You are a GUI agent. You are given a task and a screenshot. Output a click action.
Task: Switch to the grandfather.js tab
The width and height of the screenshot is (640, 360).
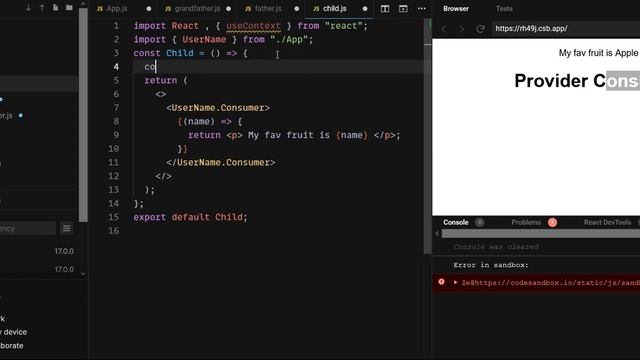click(198, 9)
